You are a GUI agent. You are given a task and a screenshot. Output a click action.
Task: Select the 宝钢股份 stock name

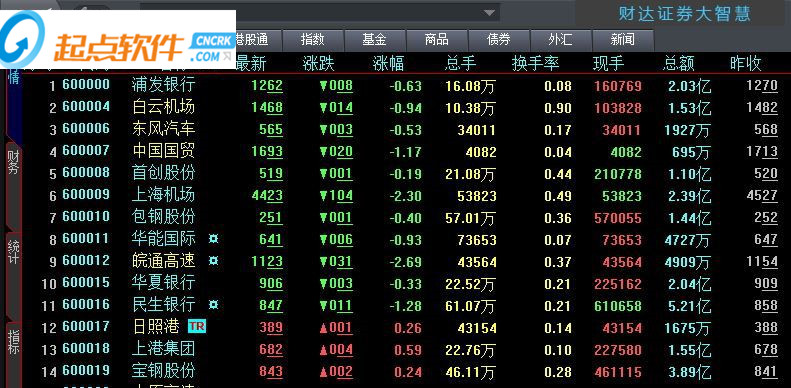tap(163, 371)
